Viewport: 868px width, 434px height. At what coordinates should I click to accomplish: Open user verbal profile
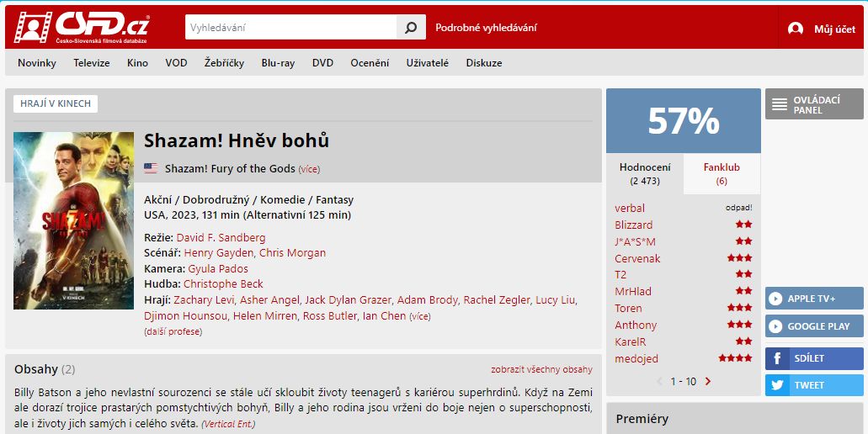click(x=630, y=209)
